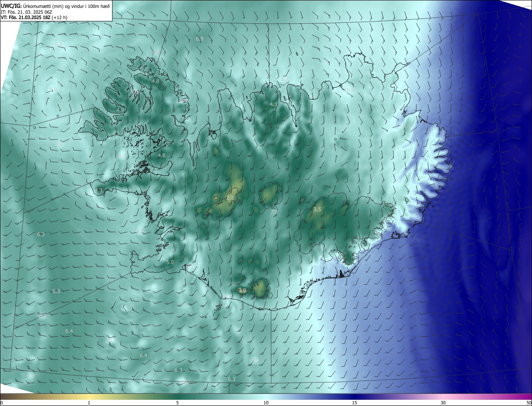Click the 5.0 value label on the map
532x406 pixels.
[x=170, y=262]
